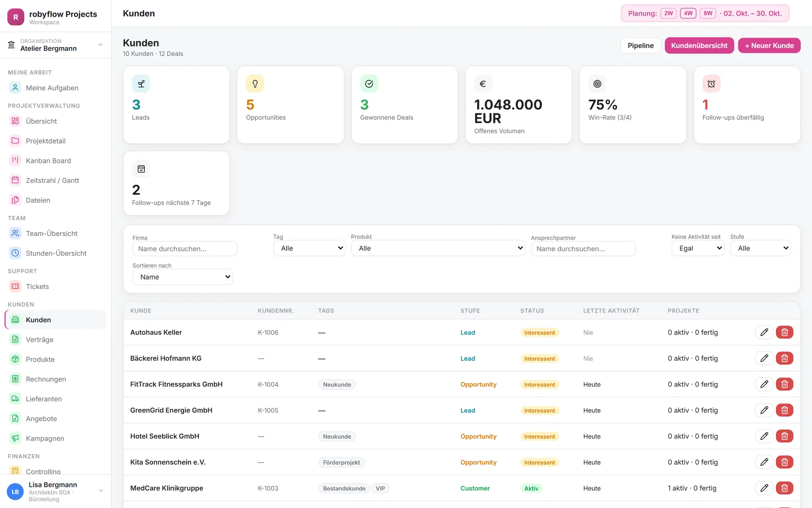This screenshot has width=812, height=508.
Task: Open the Keine Aktivität seit dropdown
Action: pos(698,248)
